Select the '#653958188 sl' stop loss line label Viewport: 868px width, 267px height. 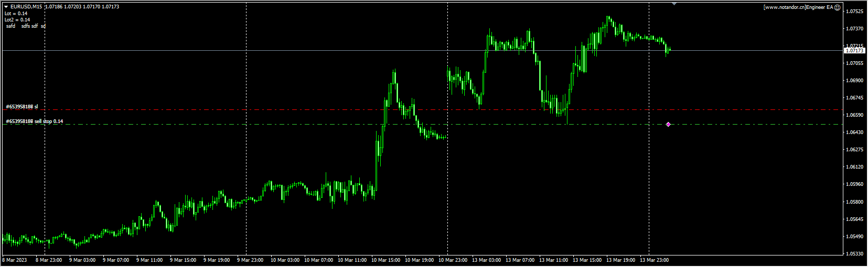(22, 107)
